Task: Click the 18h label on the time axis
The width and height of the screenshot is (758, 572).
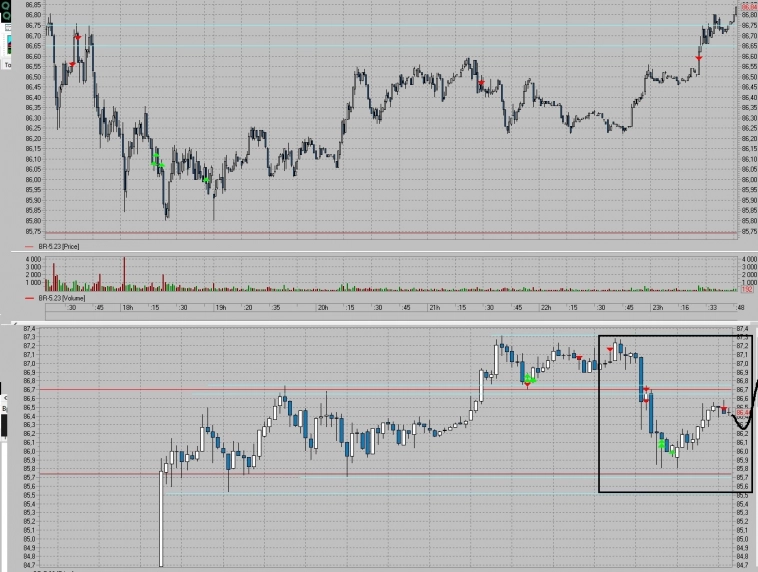Action: [128, 308]
